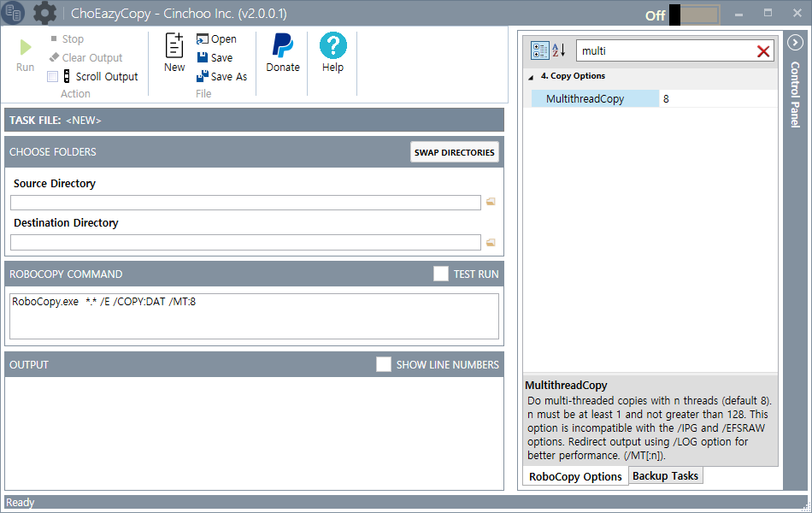The image size is (812, 513).
Task: Enable the Scroll Output checkbox
Action: click(x=52, y=77)
